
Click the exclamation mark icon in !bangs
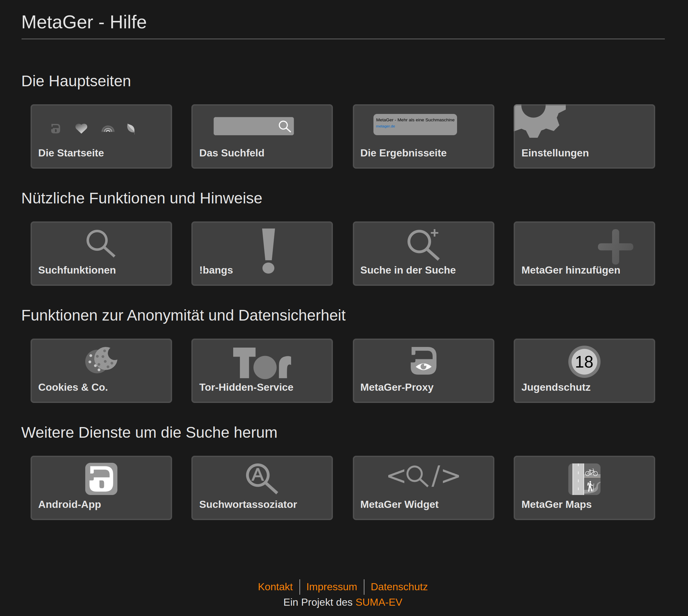269,251
